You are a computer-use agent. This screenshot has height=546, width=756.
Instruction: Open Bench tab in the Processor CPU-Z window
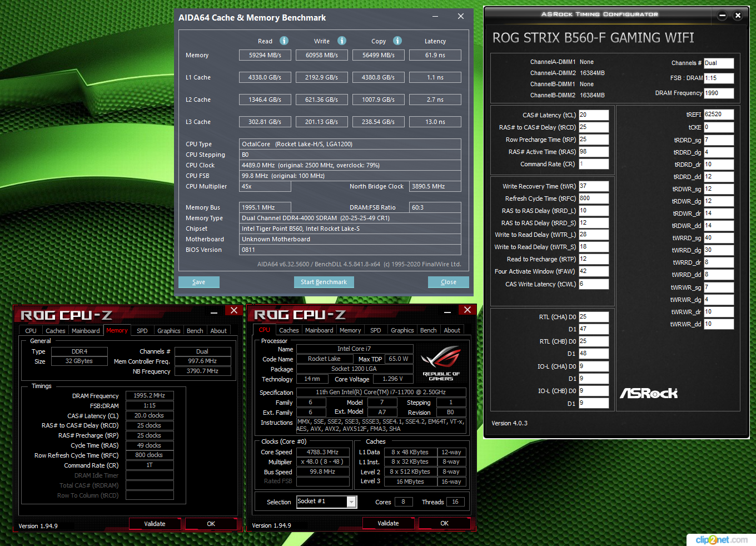click(428, 330)
